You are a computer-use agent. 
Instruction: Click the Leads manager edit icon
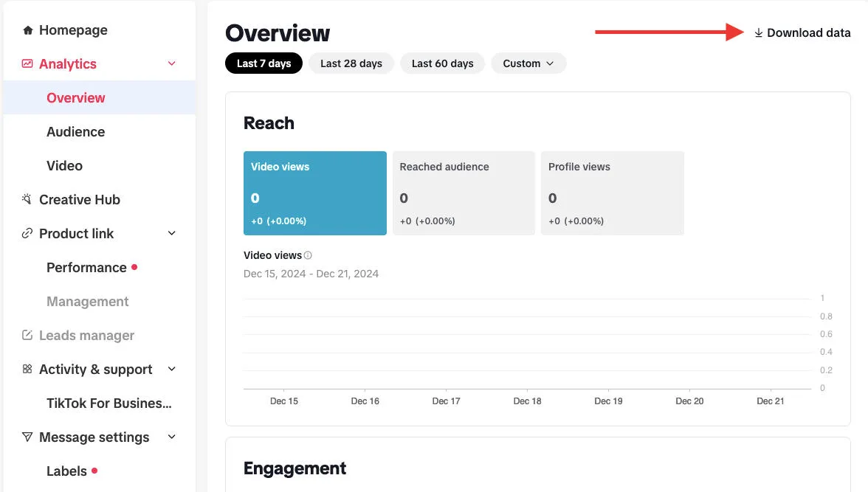[x=27, y=336]
